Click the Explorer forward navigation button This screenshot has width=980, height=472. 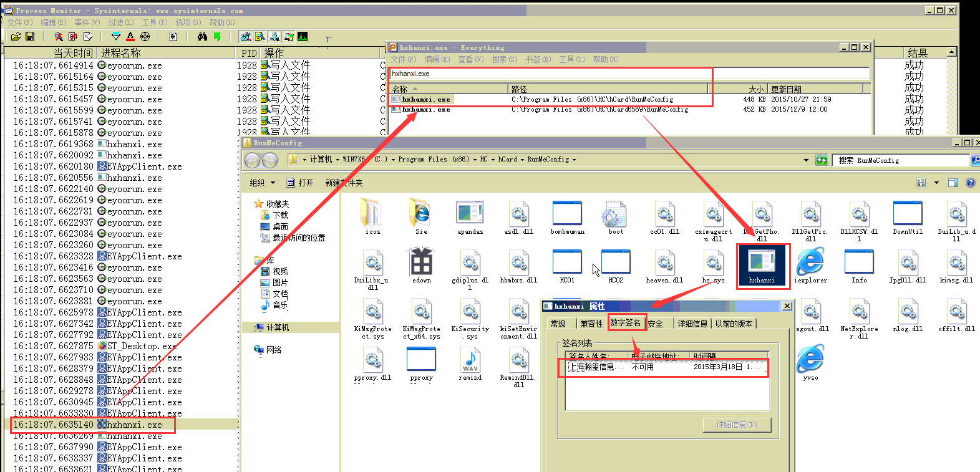(x=269, y=160)
